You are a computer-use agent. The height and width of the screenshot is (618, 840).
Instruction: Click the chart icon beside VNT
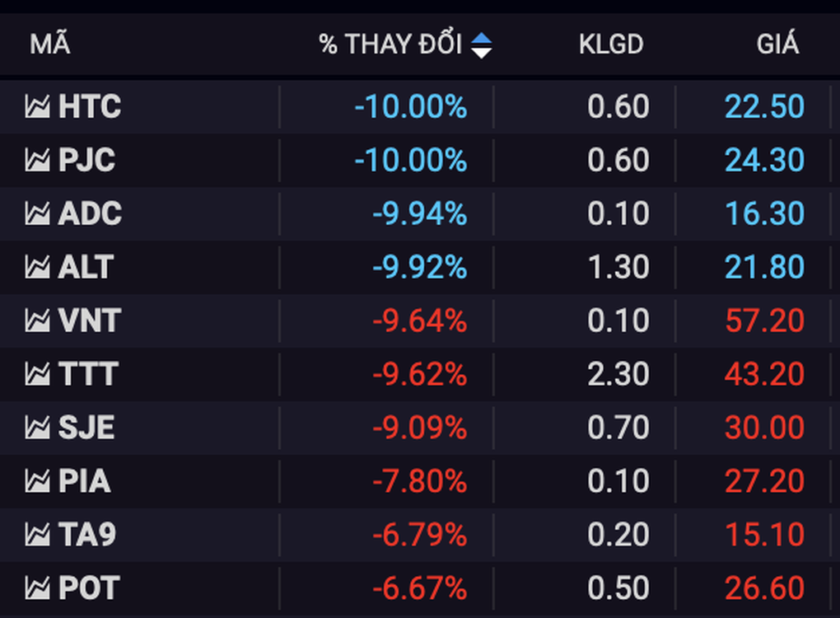(x=37, y=321)
